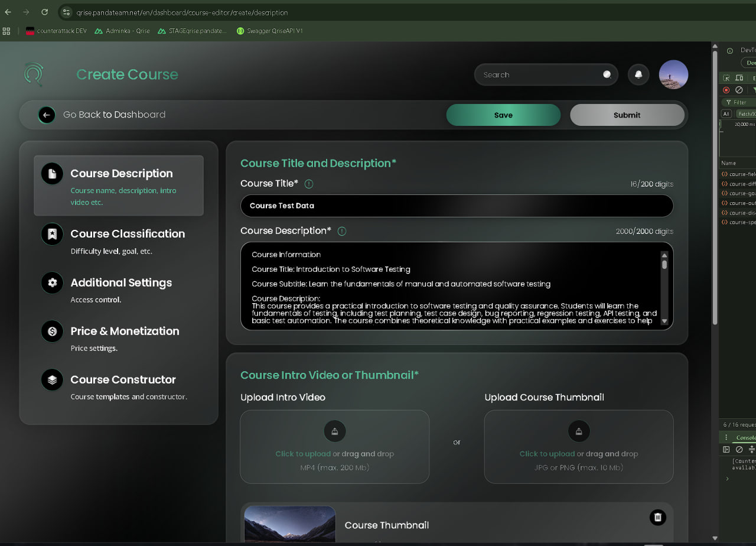Open the user profile avatar
The width and height of the screenshot is (756, 546).
pos(673,74)
